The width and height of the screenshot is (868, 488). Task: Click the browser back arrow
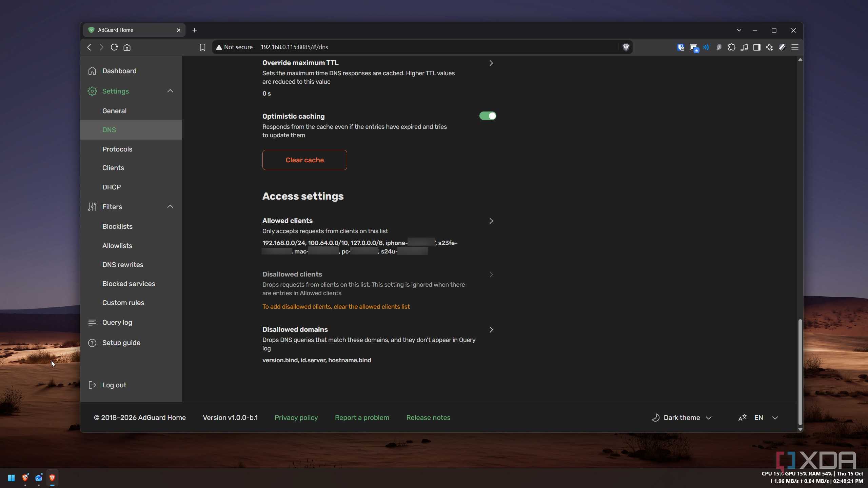[x=89, y=47]
